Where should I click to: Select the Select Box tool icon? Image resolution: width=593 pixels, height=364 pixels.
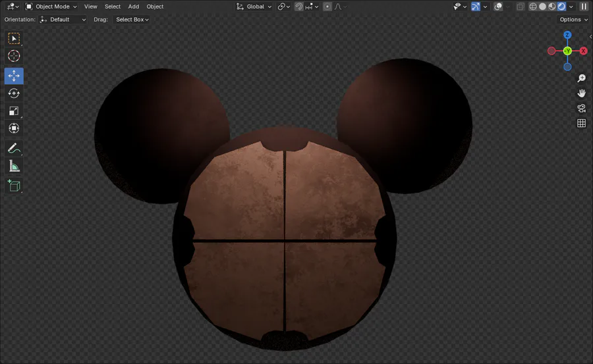pos(14,39)
